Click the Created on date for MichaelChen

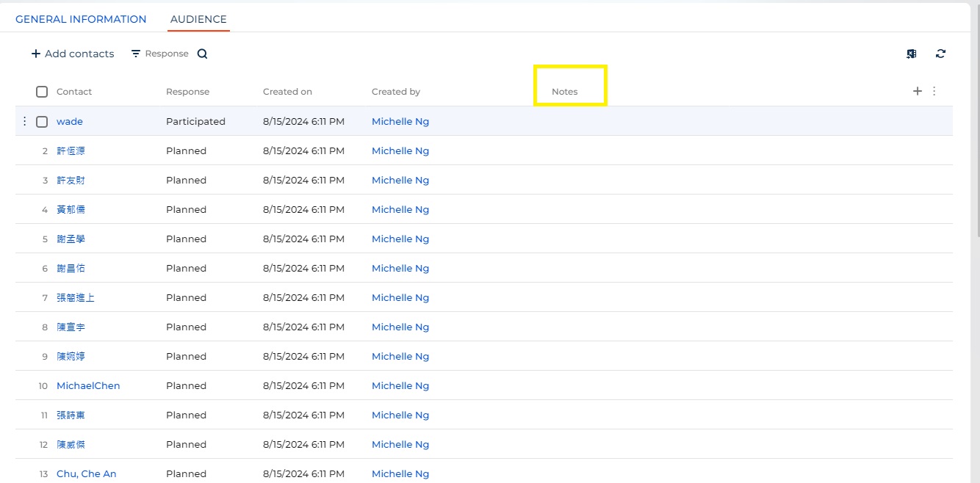click(x=303, y=385)
